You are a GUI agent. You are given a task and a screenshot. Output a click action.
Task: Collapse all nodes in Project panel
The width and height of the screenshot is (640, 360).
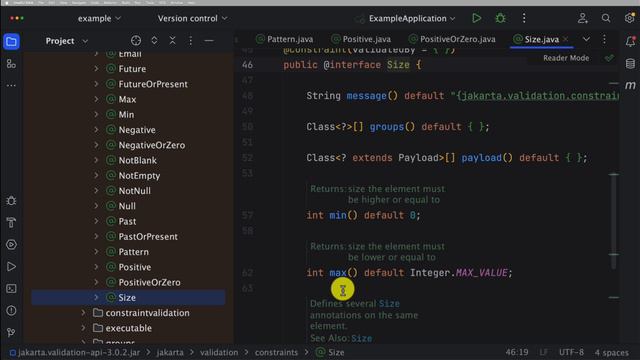(173, 40)
